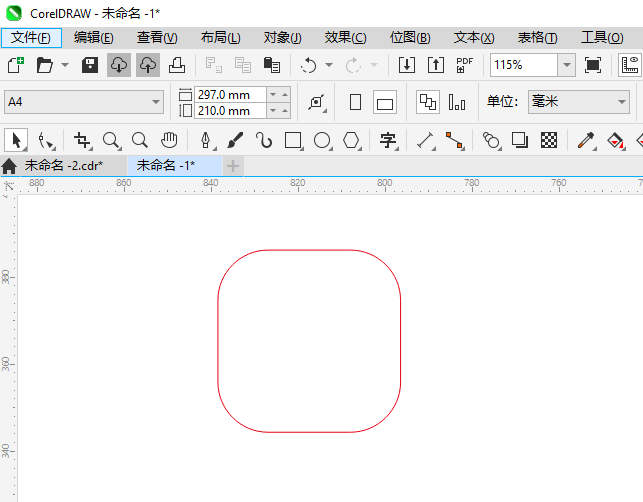The height and width of the screenshot is (502, 643).
Task: Toggle the All pages layout button
Action: pos(428,102)
